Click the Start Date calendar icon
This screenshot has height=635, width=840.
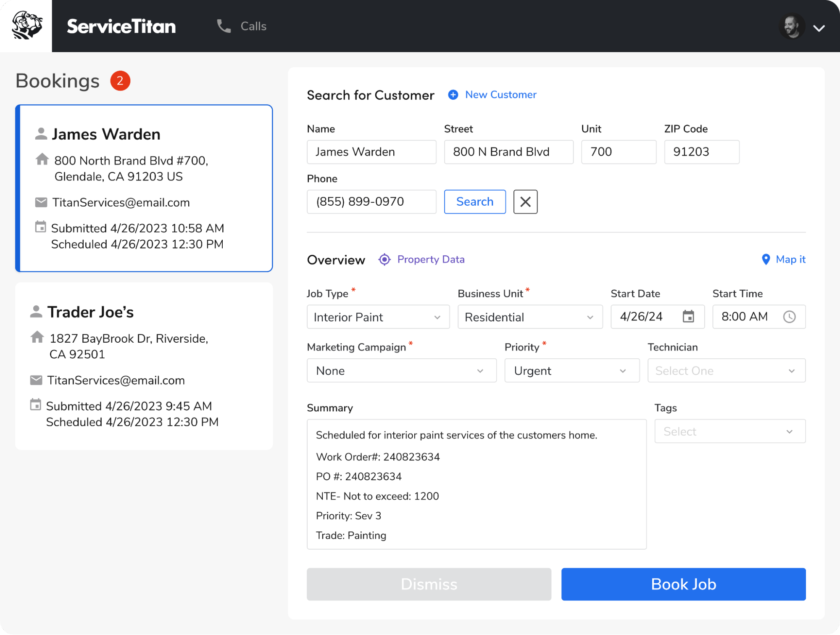pyautogui.click(x=688, y=317)
